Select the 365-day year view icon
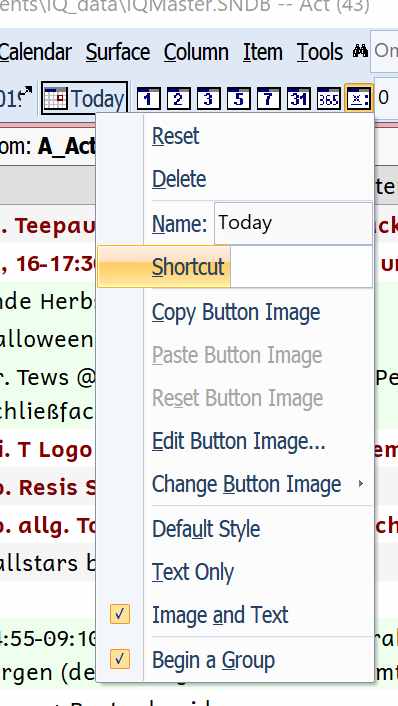Viewport: 398px width, 706px height. click(329, 98)
